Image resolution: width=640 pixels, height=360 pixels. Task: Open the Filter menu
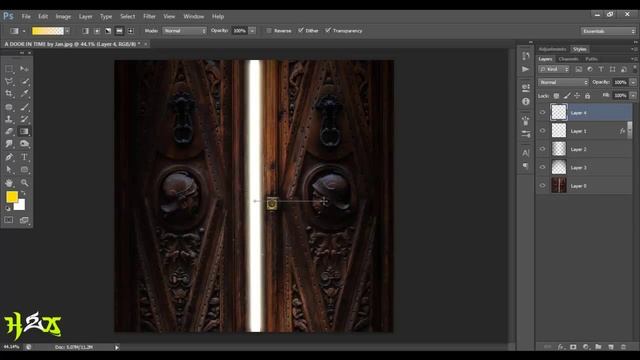click(x=149, y=17)
